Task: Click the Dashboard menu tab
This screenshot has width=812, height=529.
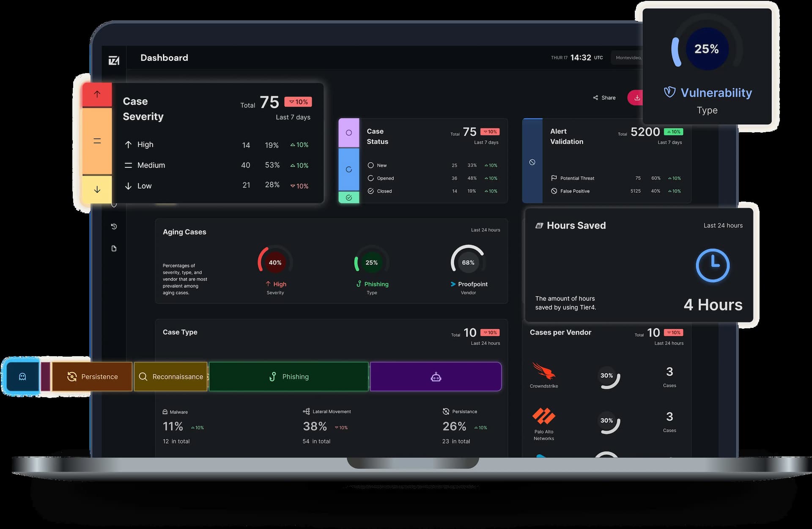Action: pyautogui.click(x=163, y=57)
